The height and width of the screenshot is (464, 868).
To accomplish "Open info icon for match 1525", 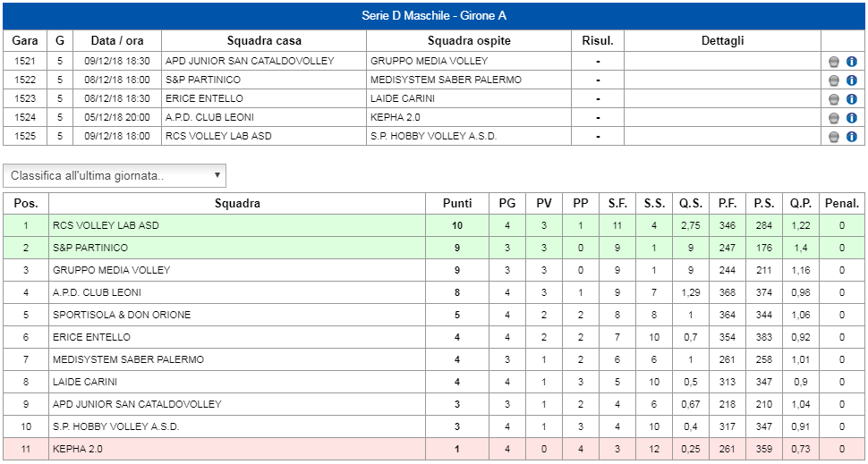I will pos(851,137).
